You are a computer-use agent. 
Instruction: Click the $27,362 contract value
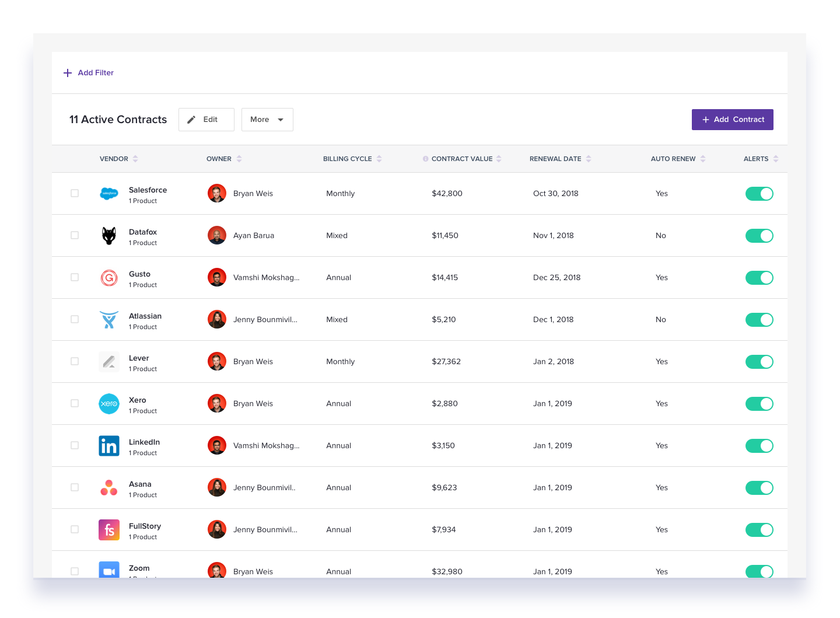pos(446,362)
